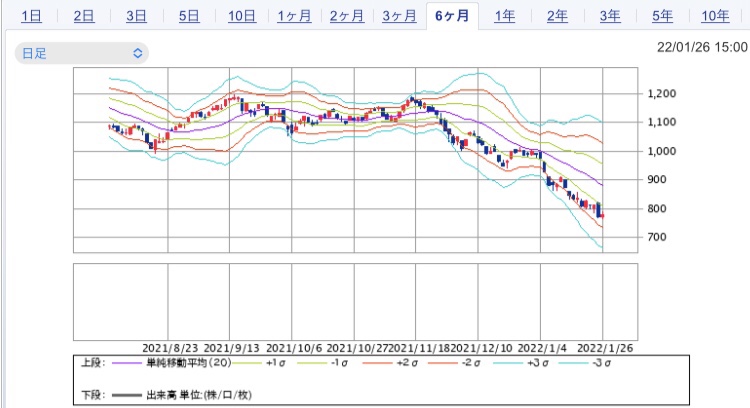Show the 1年 chart range

(505, 16)
